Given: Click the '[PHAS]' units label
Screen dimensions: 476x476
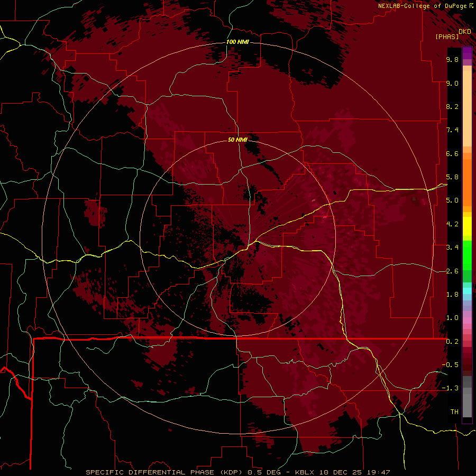Looking at the screenshot, I should 447,36.
